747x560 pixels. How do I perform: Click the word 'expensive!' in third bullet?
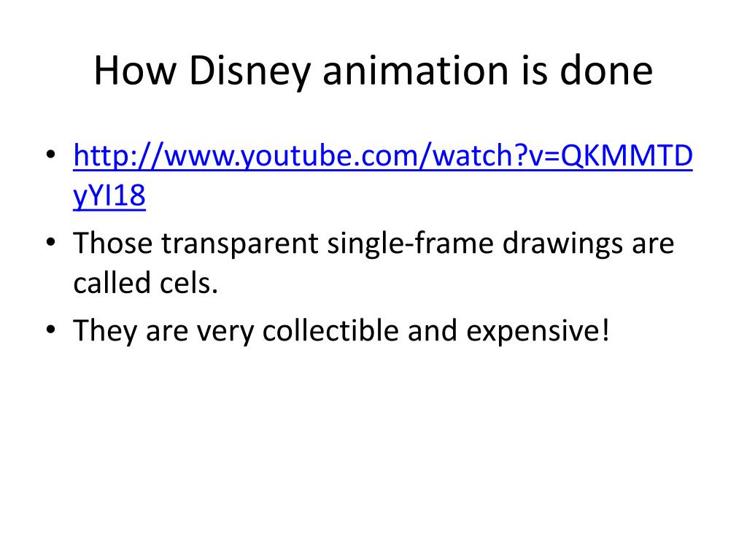538,331
